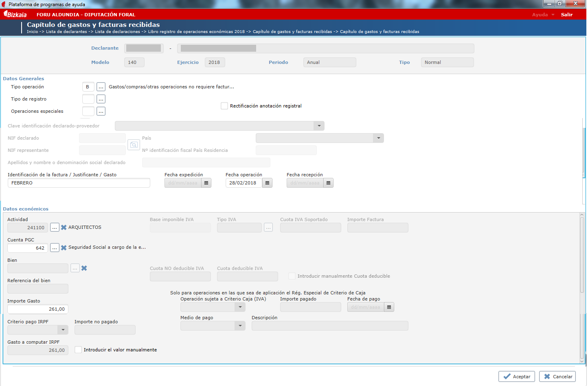The width and height of the screenshot is (588, 386).
Task: Click the Descripción text field
Action: tap(330, 326)
